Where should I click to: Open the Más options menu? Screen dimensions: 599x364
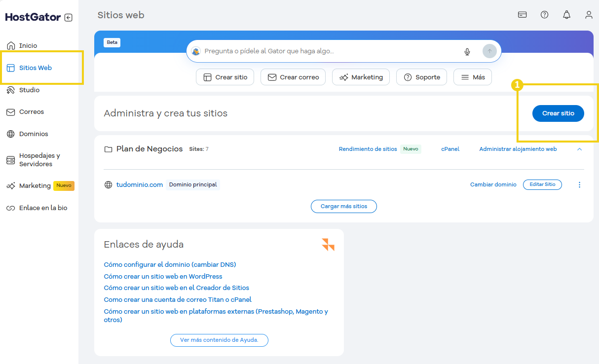472,77
